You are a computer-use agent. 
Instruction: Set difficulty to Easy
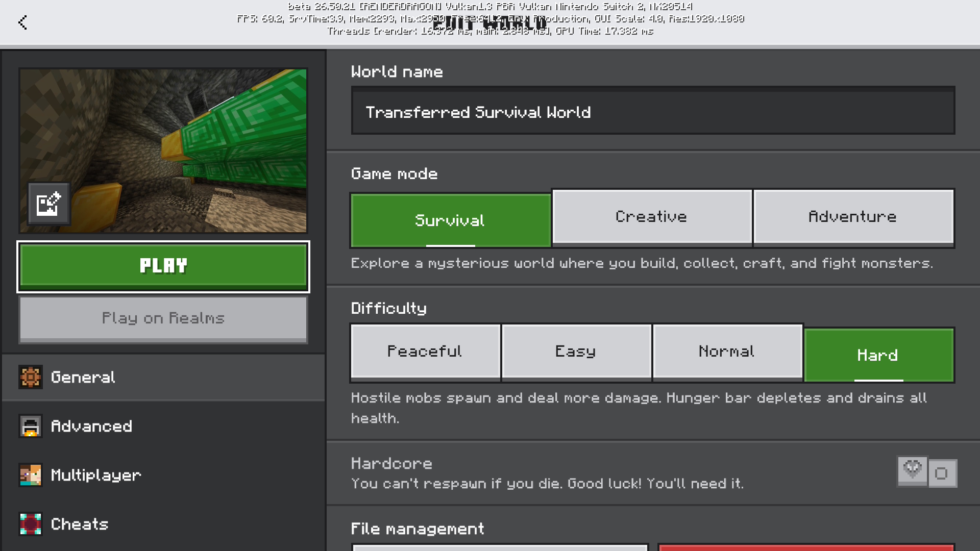pos(576,352)
